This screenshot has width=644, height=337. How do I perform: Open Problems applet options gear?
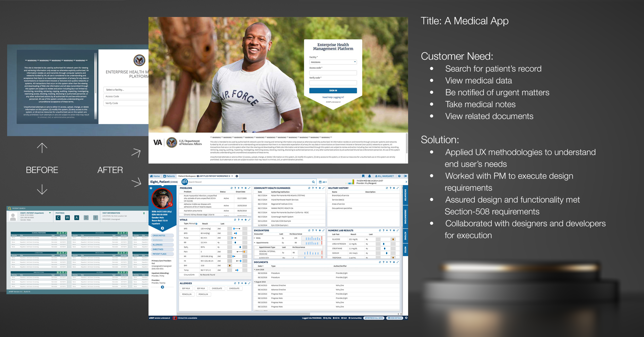point(246,188)
